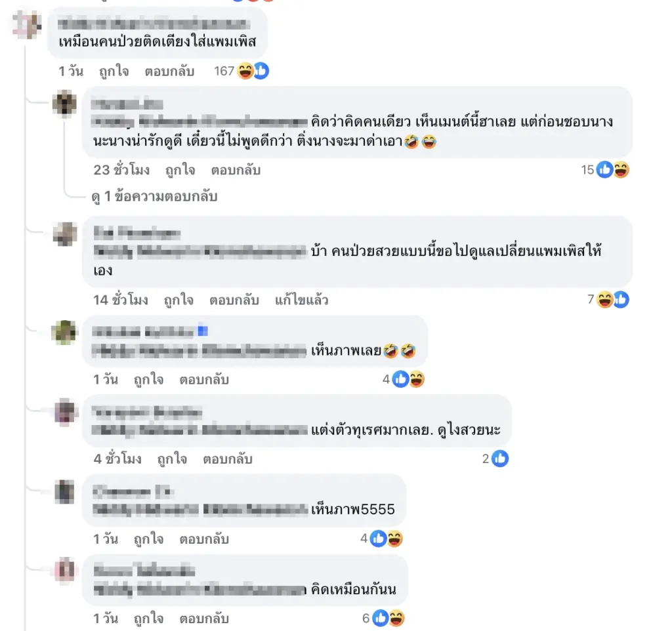Open the profile picture of the top commenter
The height and width of the screenshot is (631, 672).
pyautogui.click(x=26, y=24)
